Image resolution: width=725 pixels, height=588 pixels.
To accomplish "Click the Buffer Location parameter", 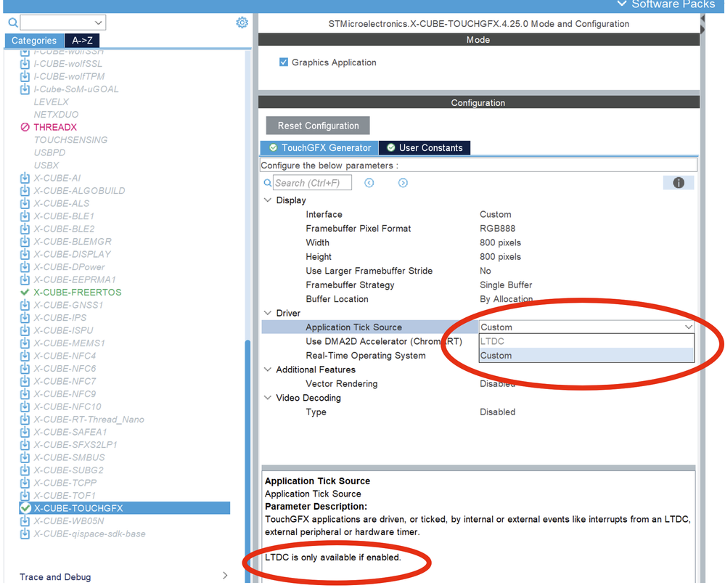I will [x=337, y=299].
